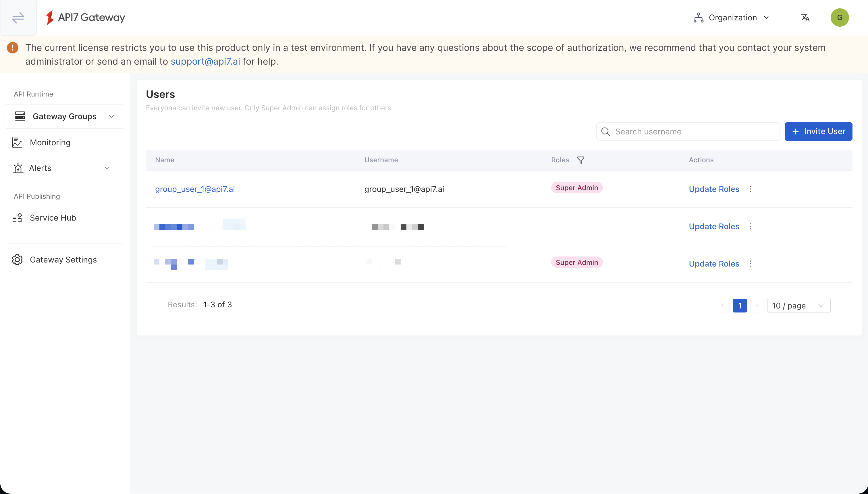This screenshot has height=494, width=868.
Task: Open Gateway Settings
Action: [63, 260]
